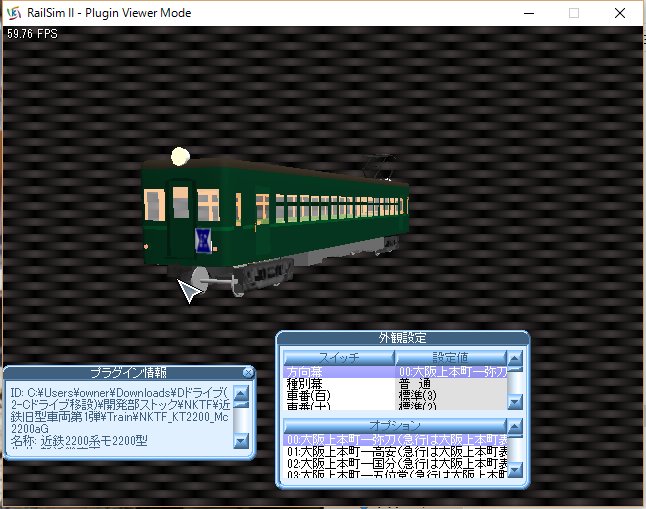
Task: Click the down arrow of the オプション list scrollbar
Action: [515, 469]
